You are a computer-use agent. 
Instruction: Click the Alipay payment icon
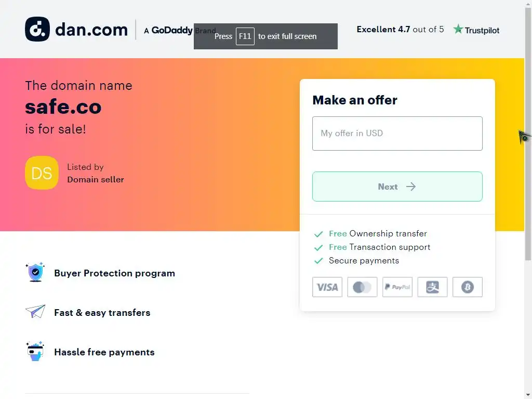click(432, 287)
